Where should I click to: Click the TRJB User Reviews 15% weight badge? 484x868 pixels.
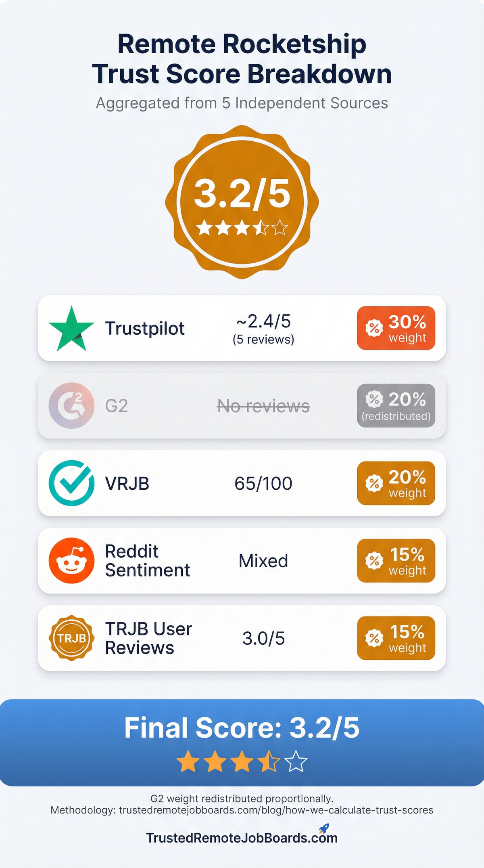(x=396, y=638)
